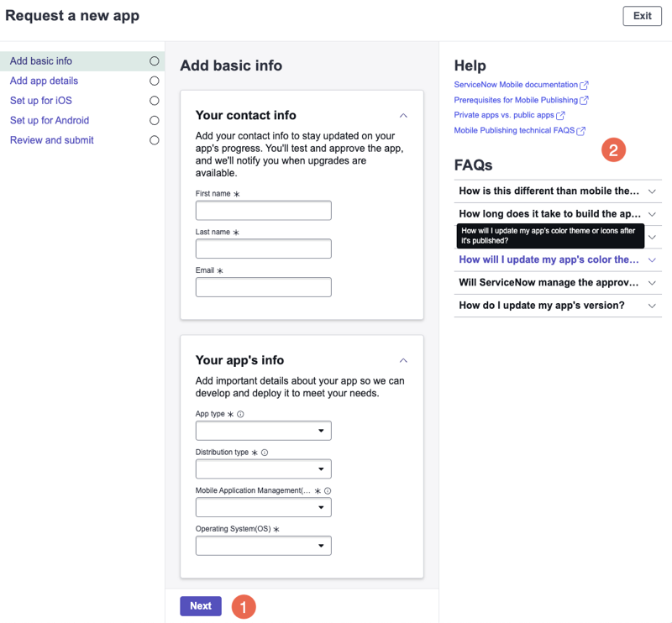Image resolution: width=672 pixels, height=623 pixels.
Task: Click the First name input field
Action: (x=264, y=211)
